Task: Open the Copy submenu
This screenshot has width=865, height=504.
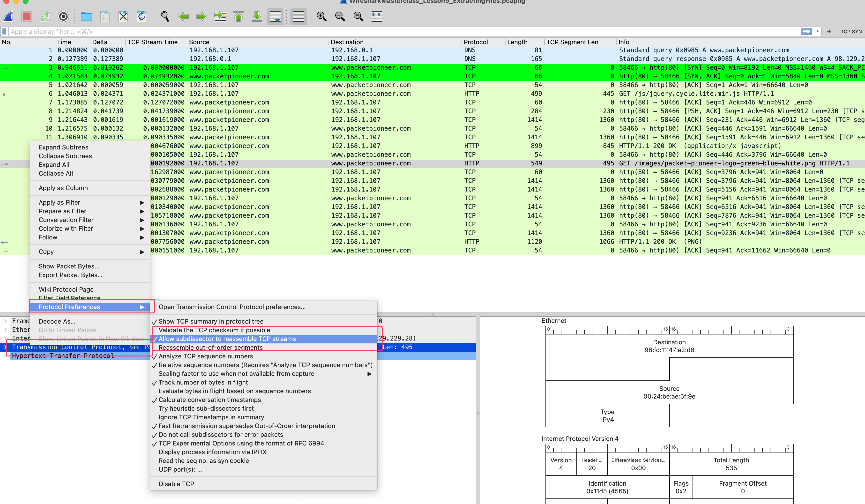Action: (x=46, y=252)
